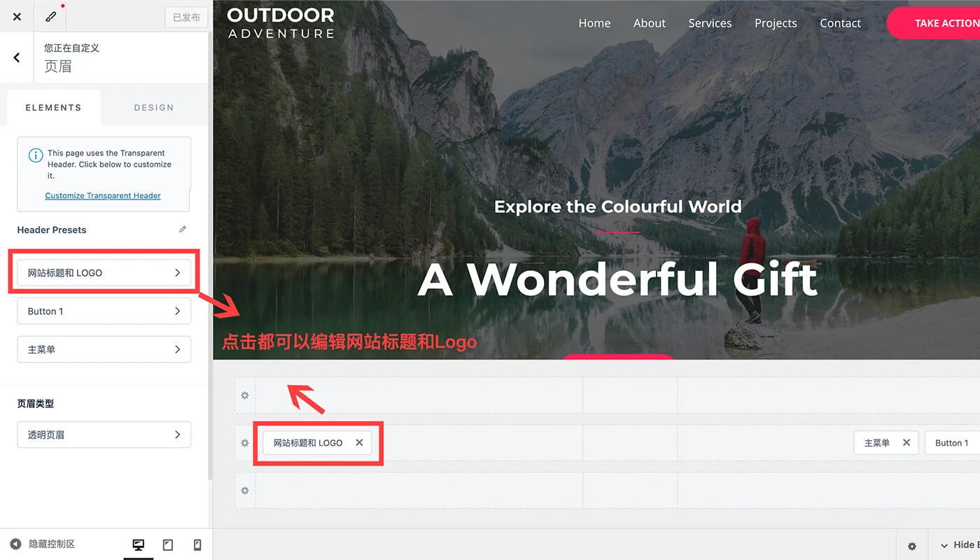Screen dimensions: 980x560
Task: Remove 网站标题和 LOGO element from builder row
Action: tap(359, 442)
